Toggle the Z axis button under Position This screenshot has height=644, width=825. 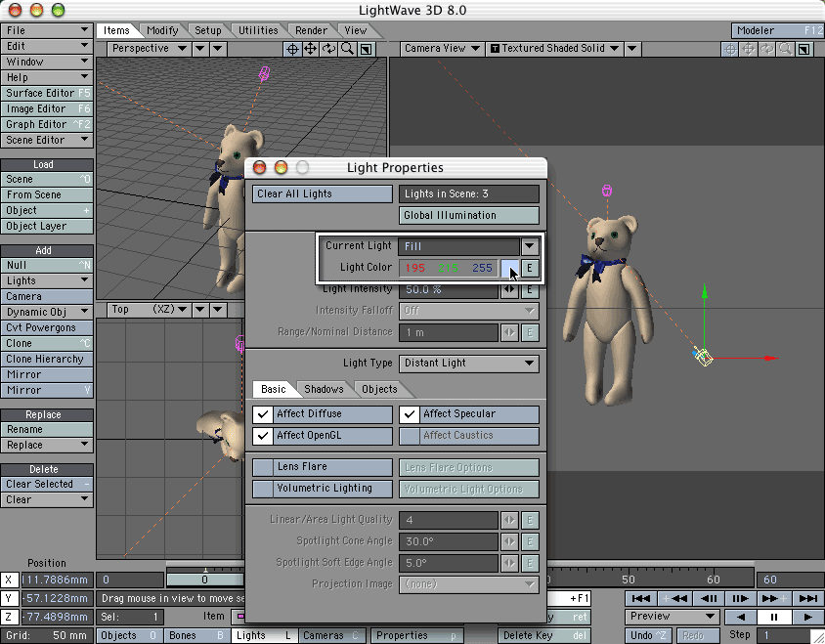[x=9, y=617]
